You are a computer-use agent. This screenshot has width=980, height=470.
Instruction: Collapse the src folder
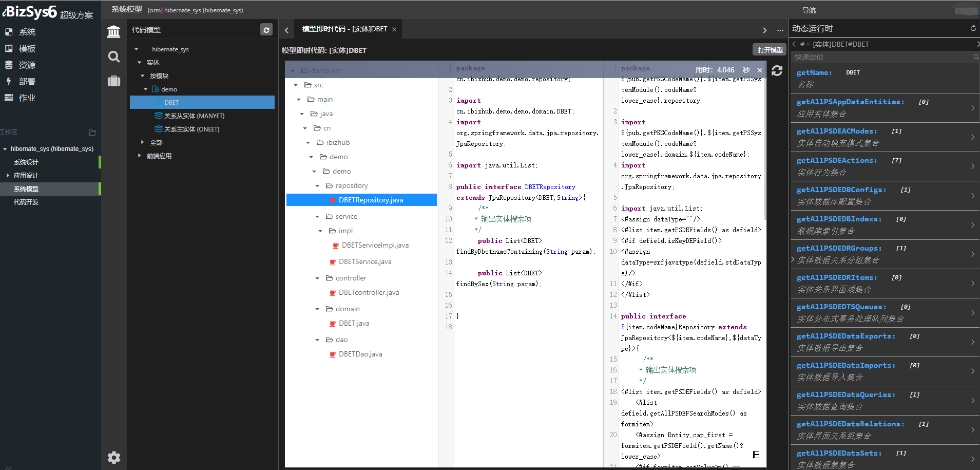pyautogui.click(x=296, y=85)
